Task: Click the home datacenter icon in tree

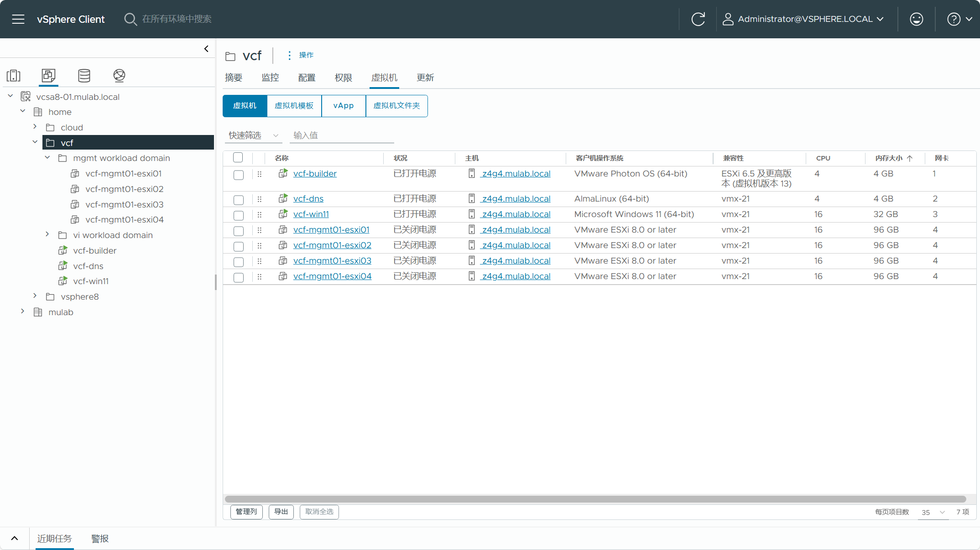Action: 38,112
